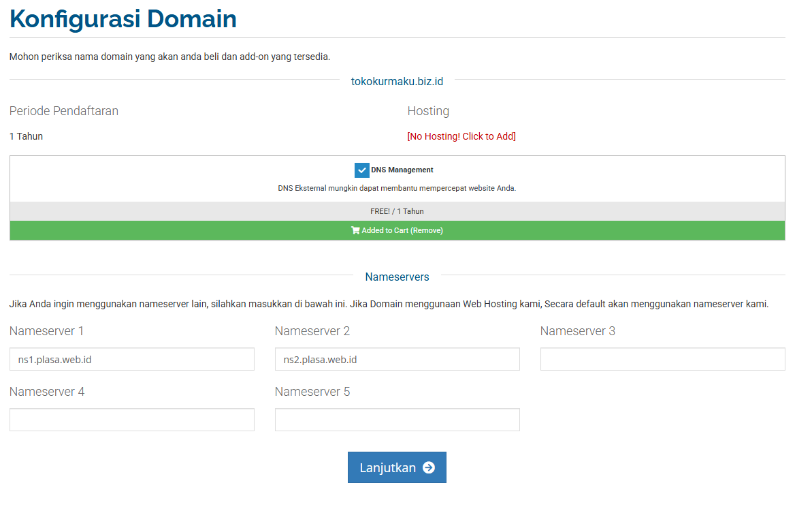Open the No Hosting! Click to Add link
This screenshot has width=812, height=513.
461,136
